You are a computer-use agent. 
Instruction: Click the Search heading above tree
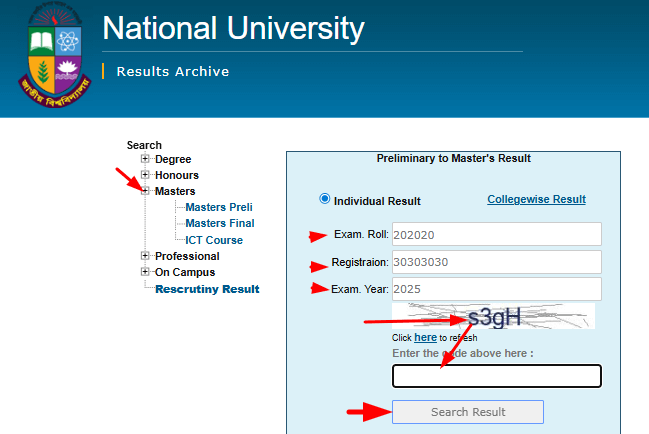point(144,145)
